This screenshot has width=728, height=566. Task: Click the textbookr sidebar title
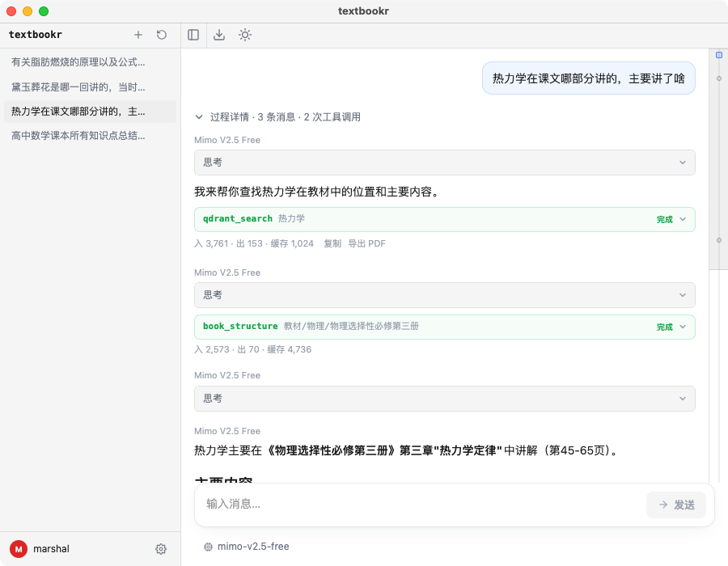click(x=36, y=35)
